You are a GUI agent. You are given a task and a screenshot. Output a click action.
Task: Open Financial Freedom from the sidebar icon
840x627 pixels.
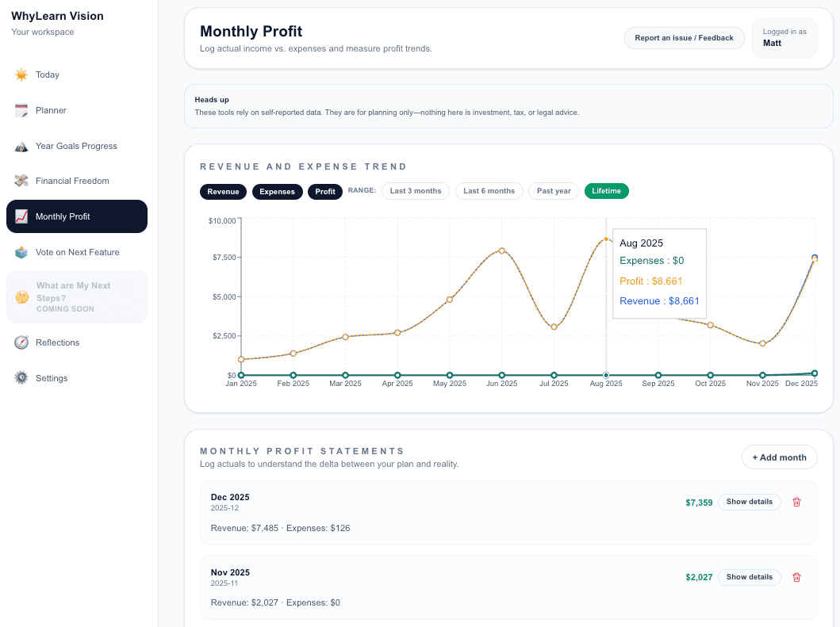tap(21, 181)
